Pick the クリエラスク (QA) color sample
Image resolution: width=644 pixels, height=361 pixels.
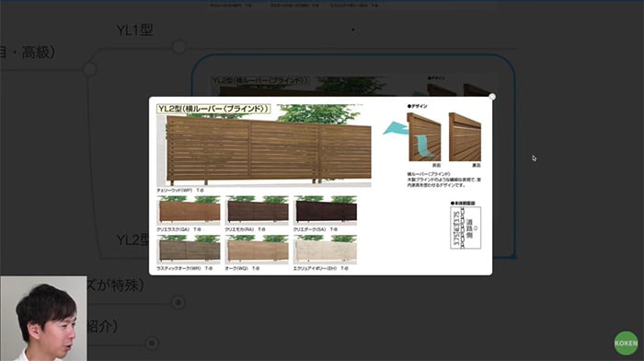tap(189, 210)
